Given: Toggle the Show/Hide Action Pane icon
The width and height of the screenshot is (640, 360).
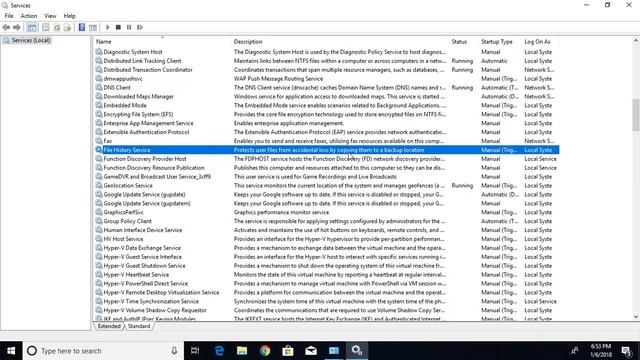Looking at the screenshot, I should (93, 27).
